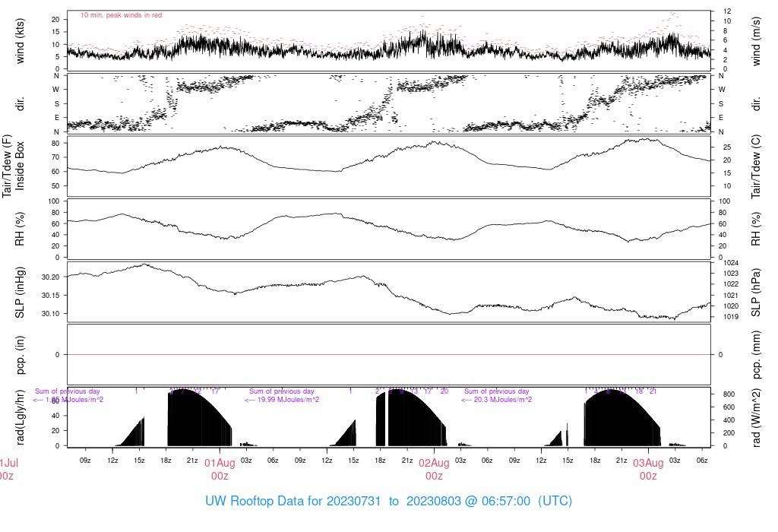The image size is (778, 532).
Task: Click the 'wind (kts)' axis label
Action: (x=20, y=41)
